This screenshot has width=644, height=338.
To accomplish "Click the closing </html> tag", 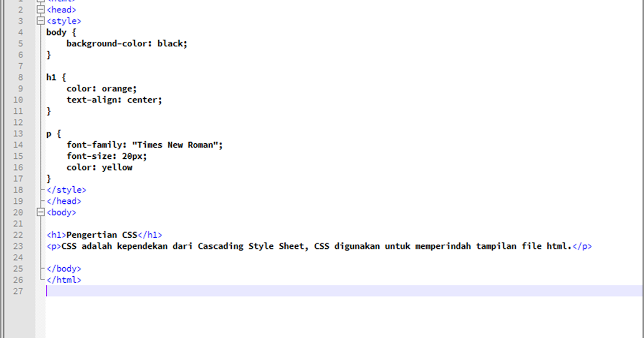I will click(x=64, y=280).
